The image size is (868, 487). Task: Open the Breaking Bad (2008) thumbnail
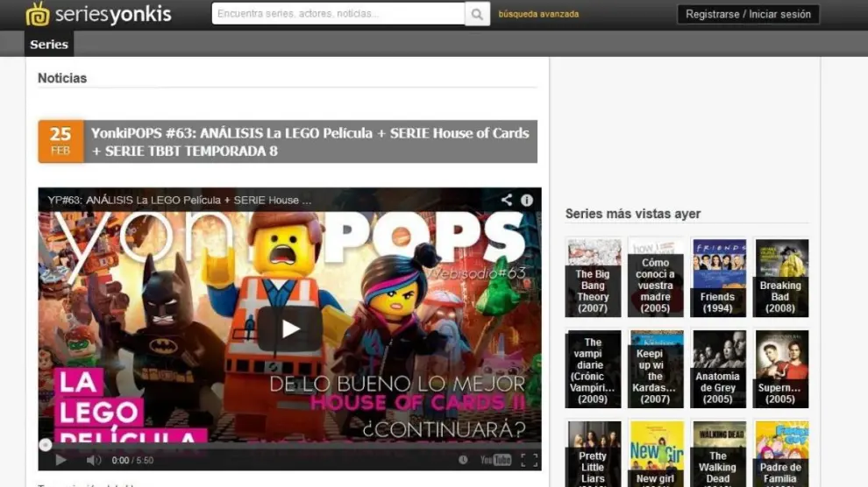[781, 278]
